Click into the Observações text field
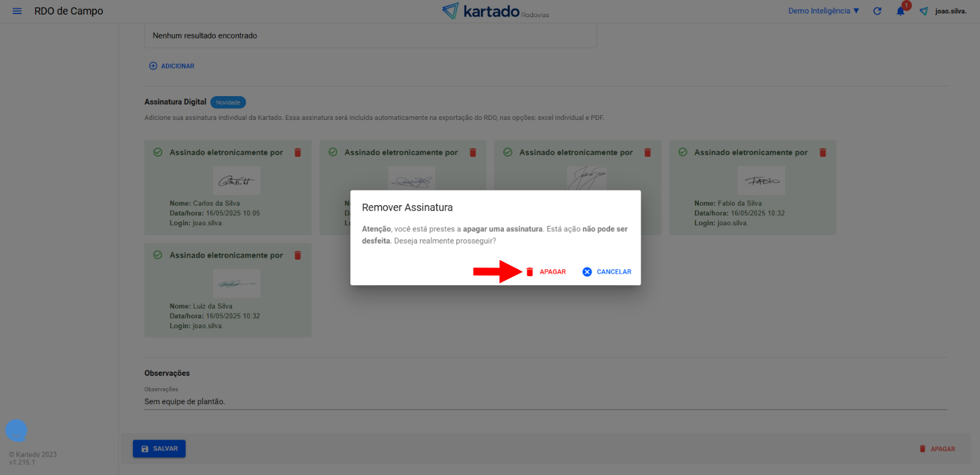This screenshot has width=980, height=475. click(545, 402)
